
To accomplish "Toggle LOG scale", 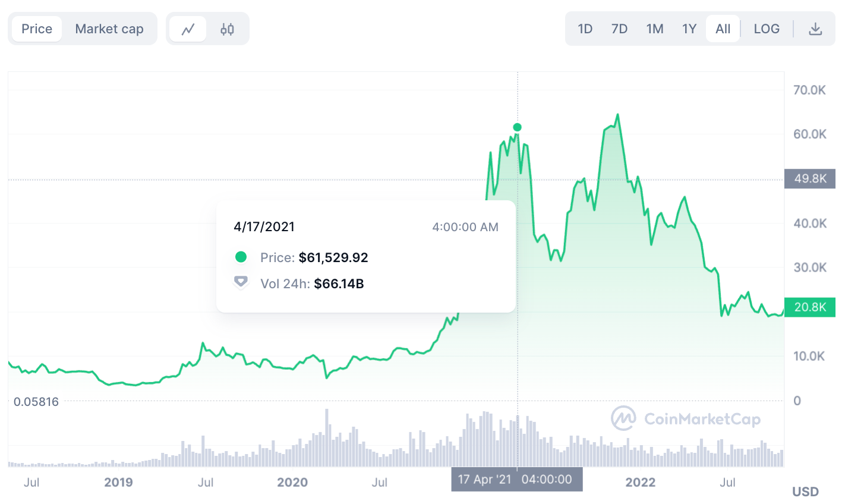I will point(767,29).
